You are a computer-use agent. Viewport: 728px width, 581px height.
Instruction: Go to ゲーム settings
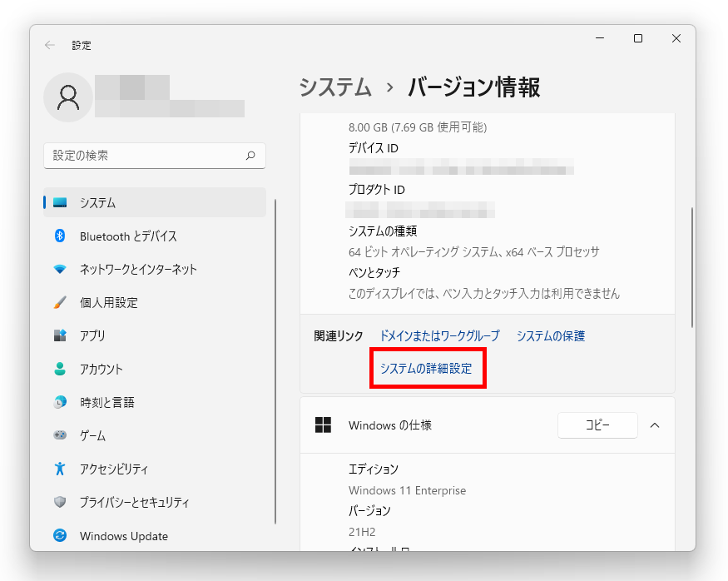[x=155, y=435]
